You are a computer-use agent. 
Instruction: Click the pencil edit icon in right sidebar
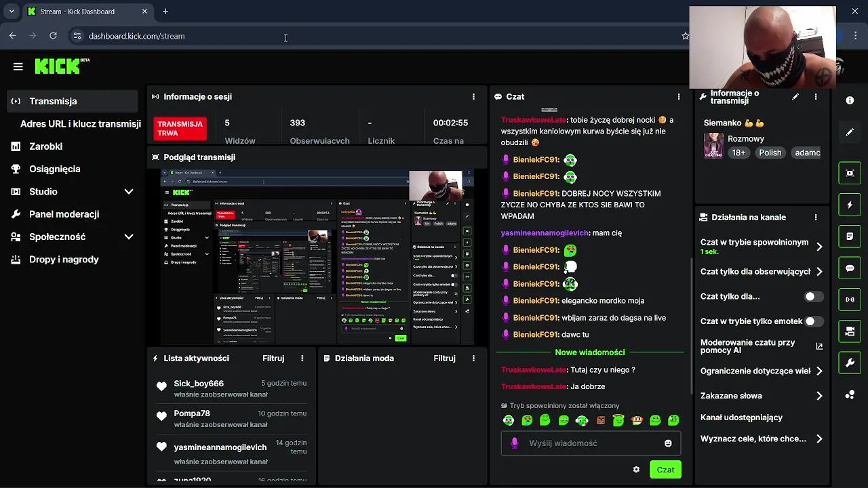[x=850, y=132]
